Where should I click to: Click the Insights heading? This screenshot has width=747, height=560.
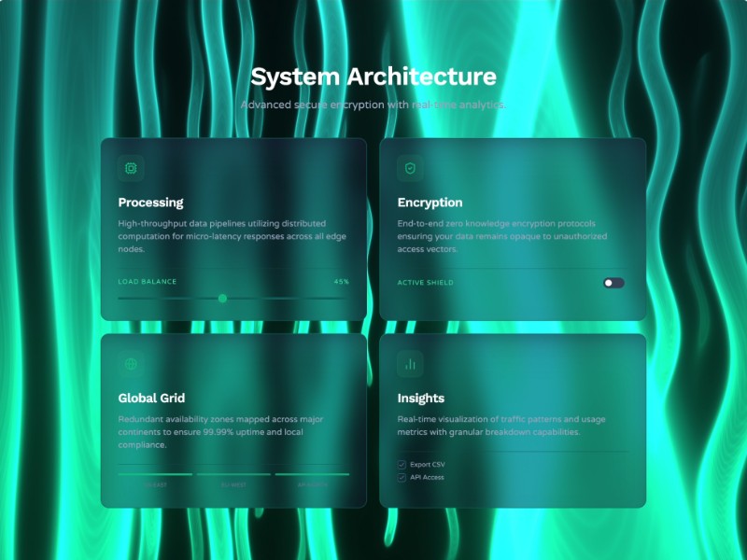(419, 397)
